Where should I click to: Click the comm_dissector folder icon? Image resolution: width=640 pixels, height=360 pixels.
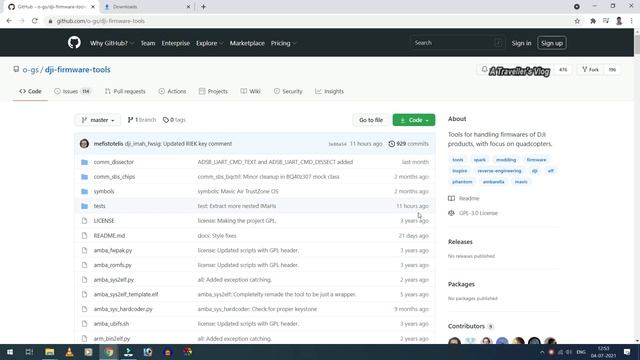click(x=84, y=162)
